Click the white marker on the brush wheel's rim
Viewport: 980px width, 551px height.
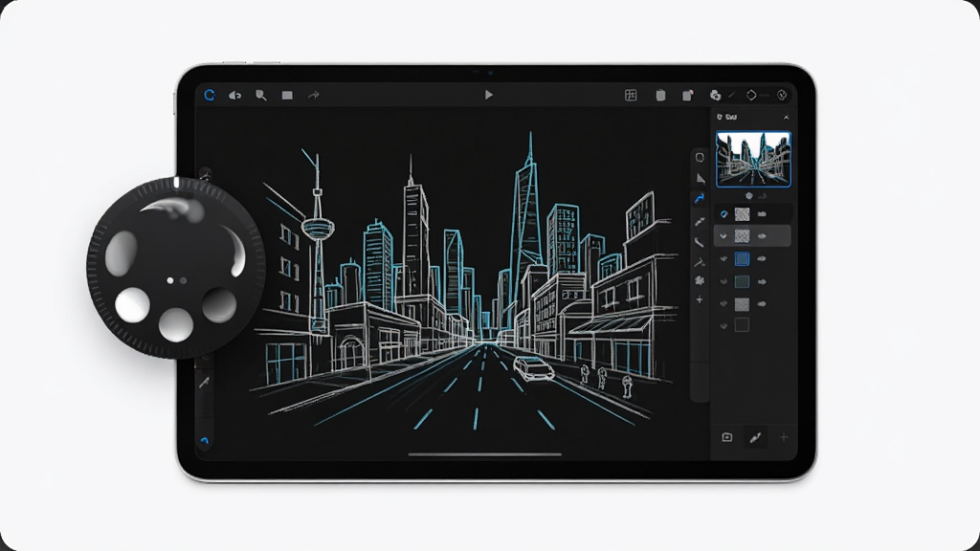tap(176, 183)
